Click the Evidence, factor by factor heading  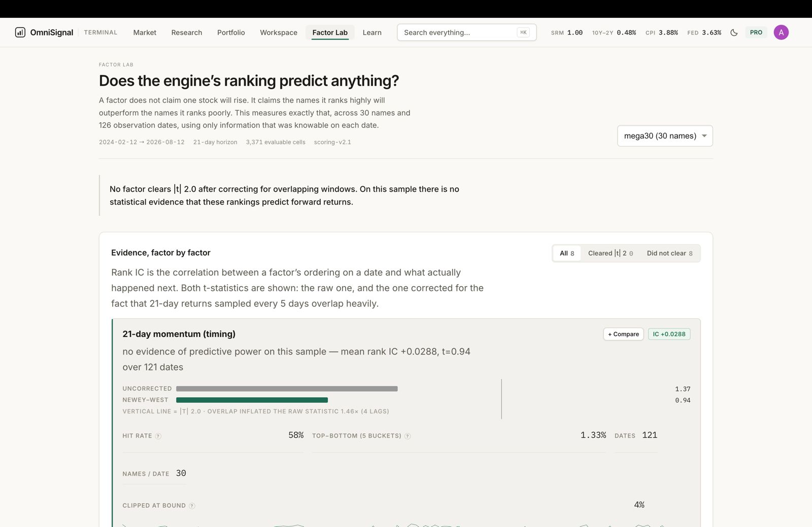pyautogui.click(x=161, y=253)
